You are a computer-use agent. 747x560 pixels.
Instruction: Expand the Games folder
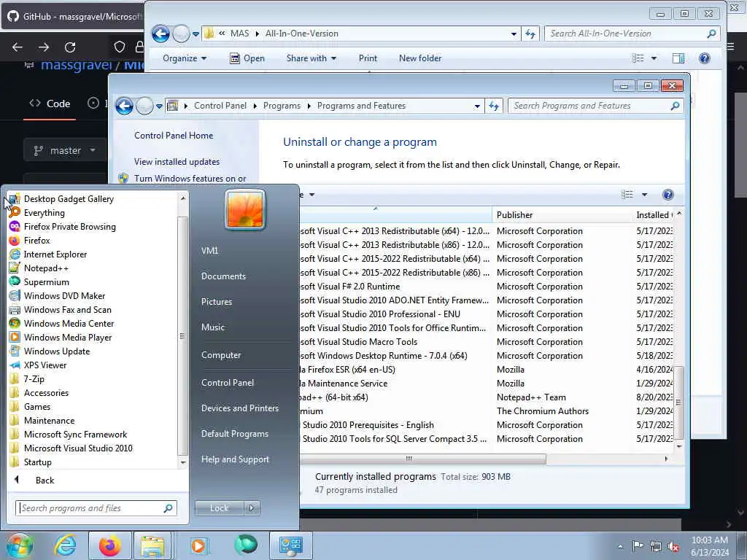[x=37, y=406]
